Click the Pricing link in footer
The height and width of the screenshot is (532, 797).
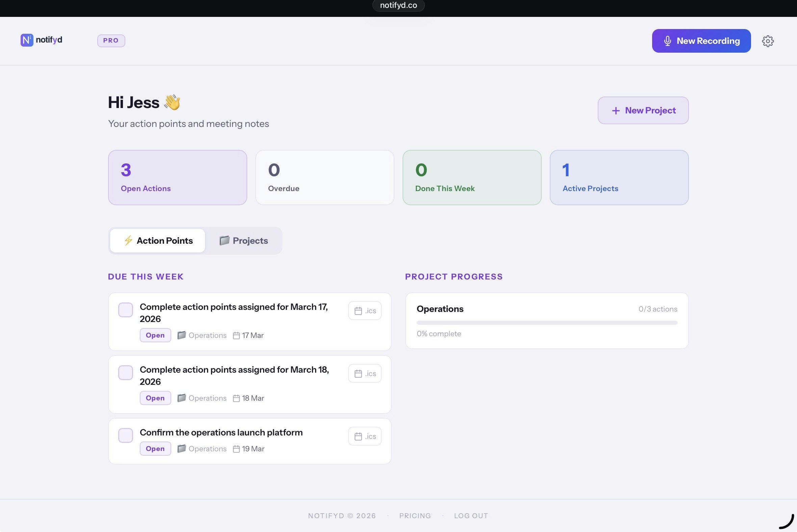coord(415,515)
